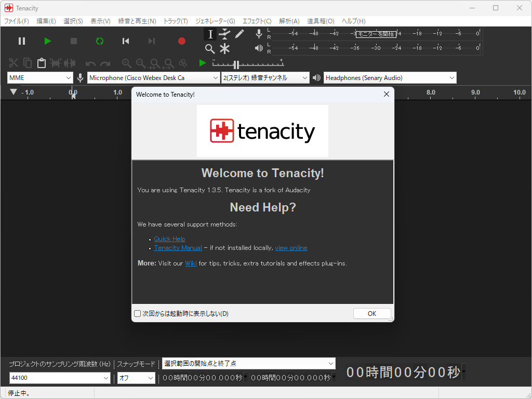Click the Undo arrow icon
532x399 pixels.
tap(90, 63)
